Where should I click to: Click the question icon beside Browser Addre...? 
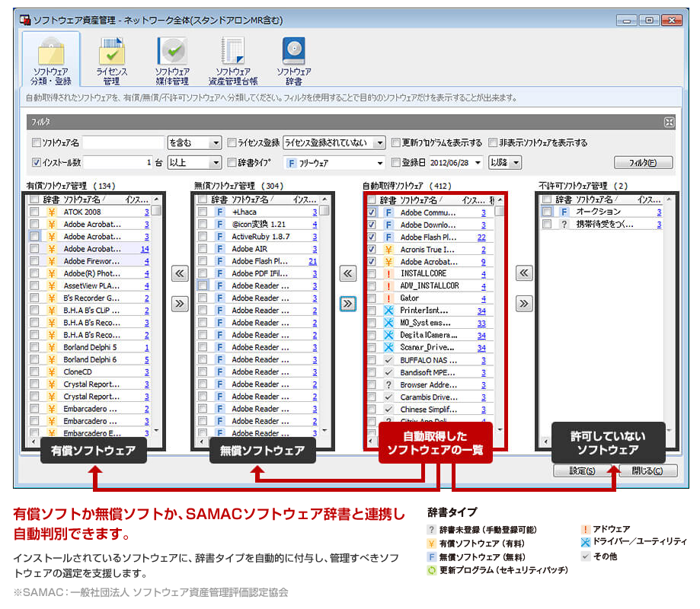click(x=388, y=384)
